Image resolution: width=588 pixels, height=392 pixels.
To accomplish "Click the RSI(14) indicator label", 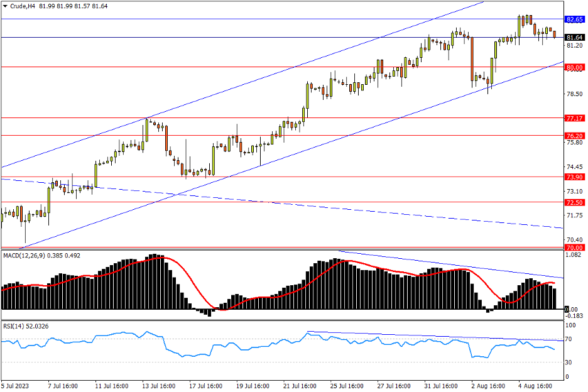I will tap(16, 326).
